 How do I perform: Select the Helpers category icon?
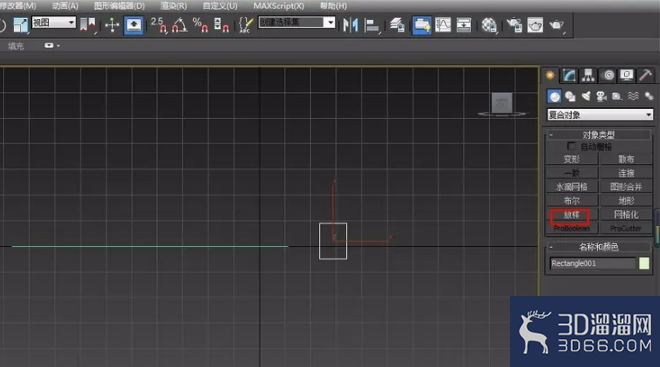point(617,96)
